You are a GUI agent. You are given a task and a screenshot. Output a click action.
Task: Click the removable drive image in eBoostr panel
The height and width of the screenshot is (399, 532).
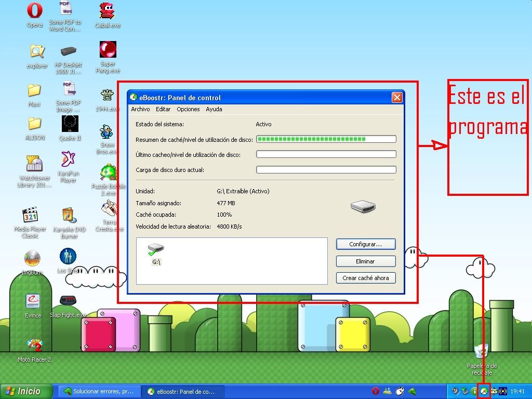(x=363, y=206)
